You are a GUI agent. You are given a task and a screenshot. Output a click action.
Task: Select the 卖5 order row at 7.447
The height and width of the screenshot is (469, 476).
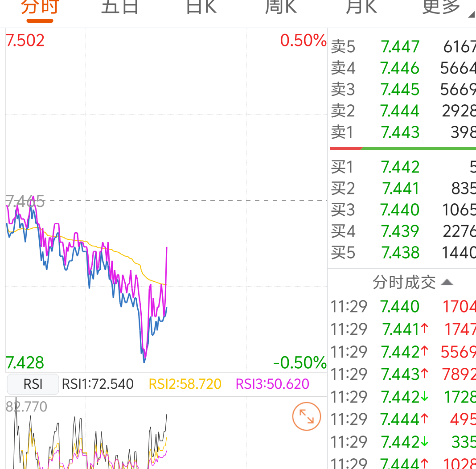(403, 47)
